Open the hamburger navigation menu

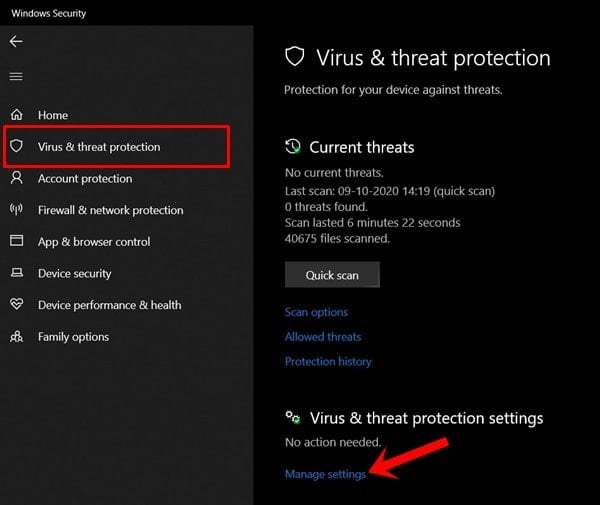16,76
